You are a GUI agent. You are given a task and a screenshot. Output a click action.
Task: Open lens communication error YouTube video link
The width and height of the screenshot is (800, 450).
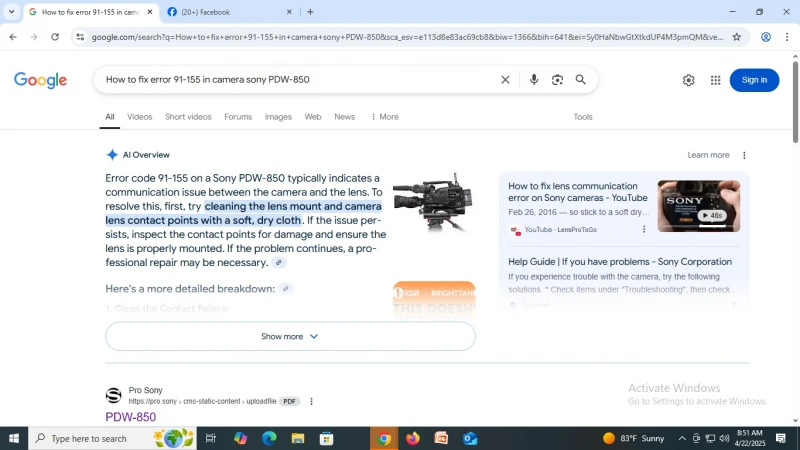[578, 192]
